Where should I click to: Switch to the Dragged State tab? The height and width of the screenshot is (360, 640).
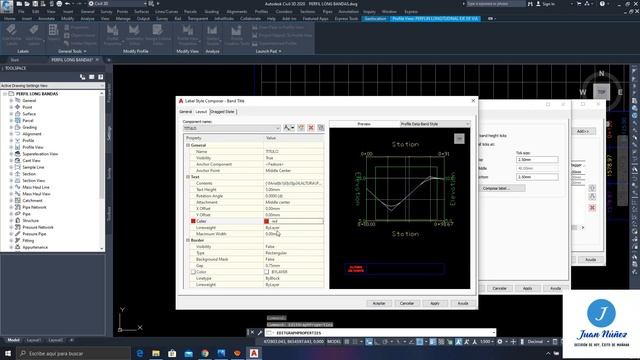point(222,111)
